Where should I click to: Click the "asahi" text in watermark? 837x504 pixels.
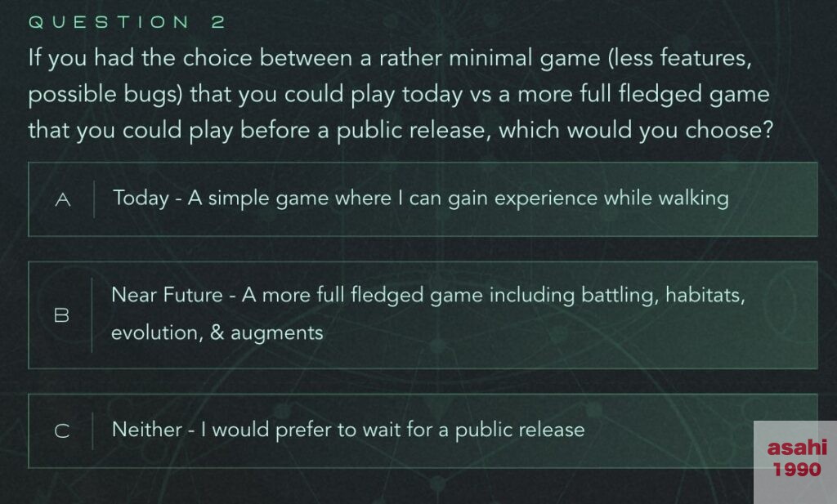point(797,447)
